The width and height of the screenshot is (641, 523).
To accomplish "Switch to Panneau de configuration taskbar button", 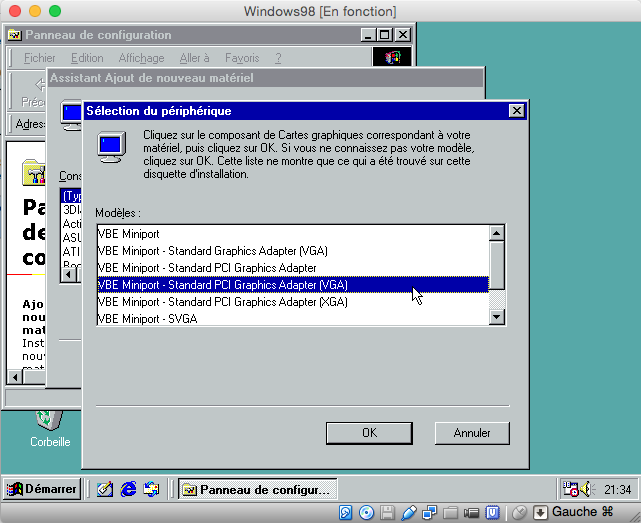I will tap(258, 489).
